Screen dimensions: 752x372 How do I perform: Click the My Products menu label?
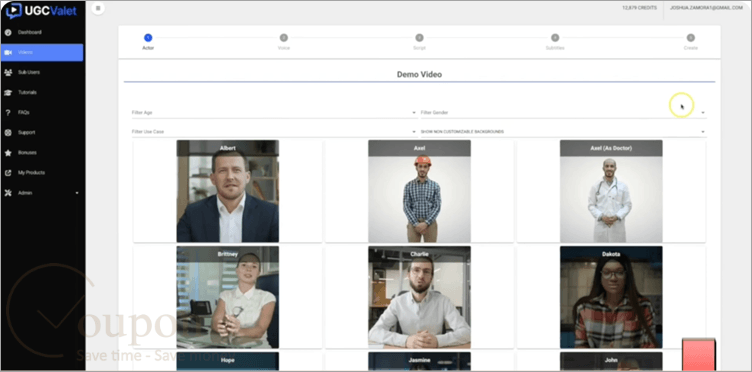point(32,173)
